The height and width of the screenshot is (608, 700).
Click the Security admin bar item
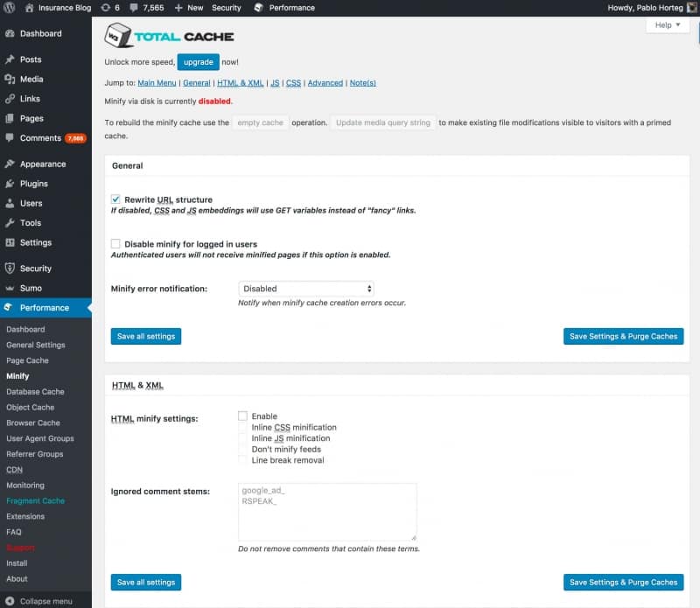coord(227,8)
